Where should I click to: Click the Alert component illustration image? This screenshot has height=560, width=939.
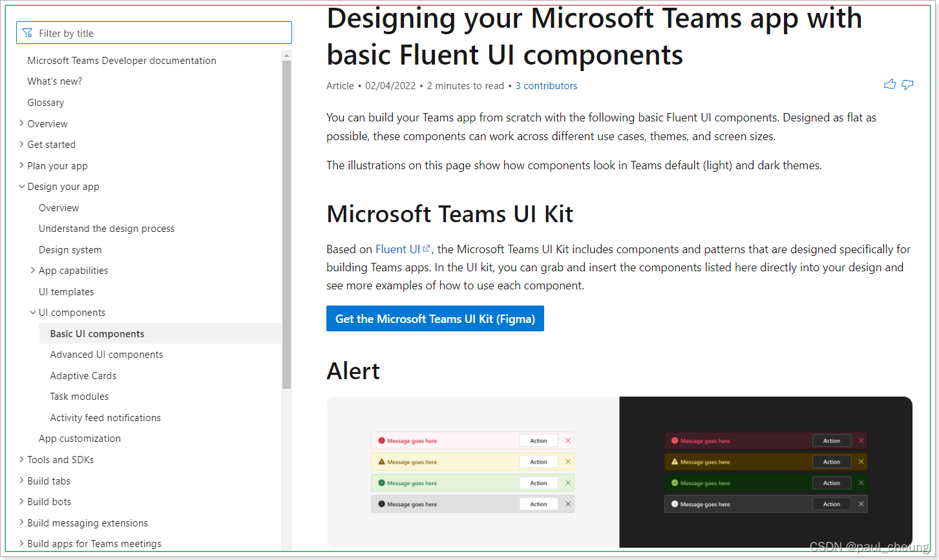[619, 472]
